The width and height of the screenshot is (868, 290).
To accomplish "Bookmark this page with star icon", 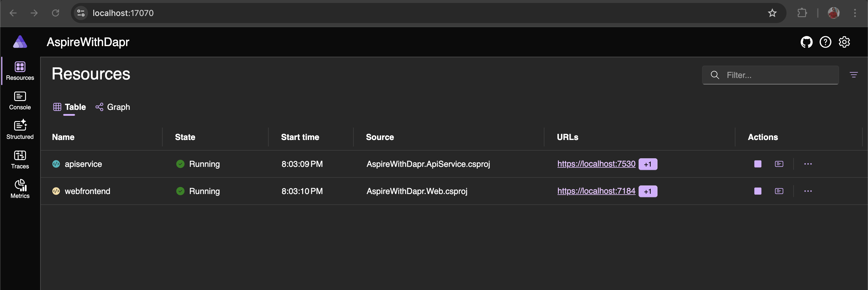I will click(772, 13).
